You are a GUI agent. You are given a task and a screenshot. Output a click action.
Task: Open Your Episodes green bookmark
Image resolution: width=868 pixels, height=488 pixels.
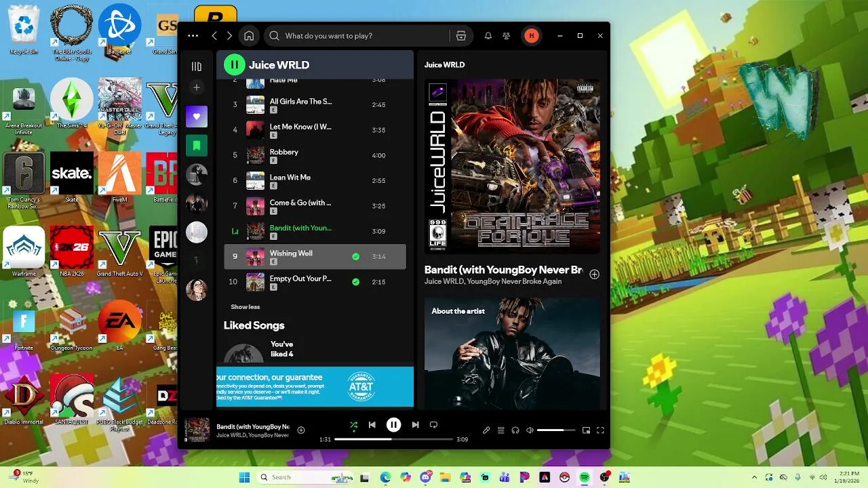(197, 146)
